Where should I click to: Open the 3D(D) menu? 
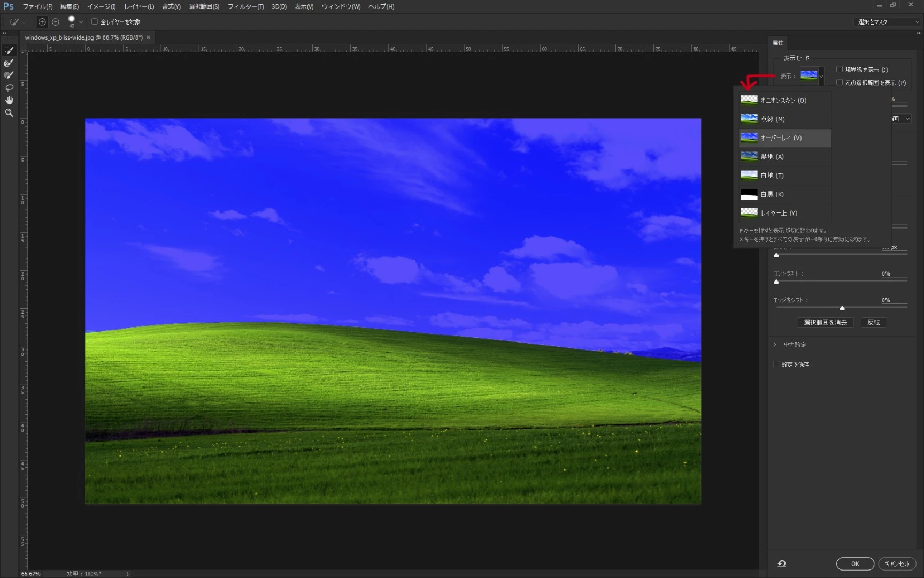279,6
